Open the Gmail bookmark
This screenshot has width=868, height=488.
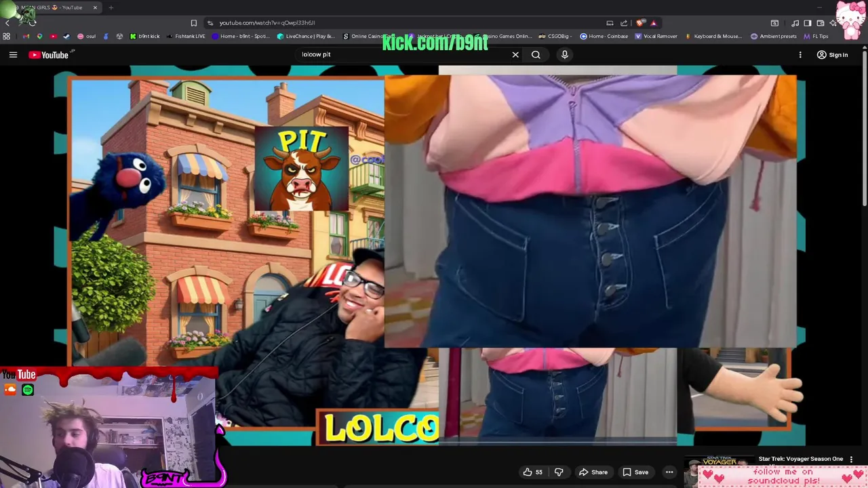tap(26, 36)
